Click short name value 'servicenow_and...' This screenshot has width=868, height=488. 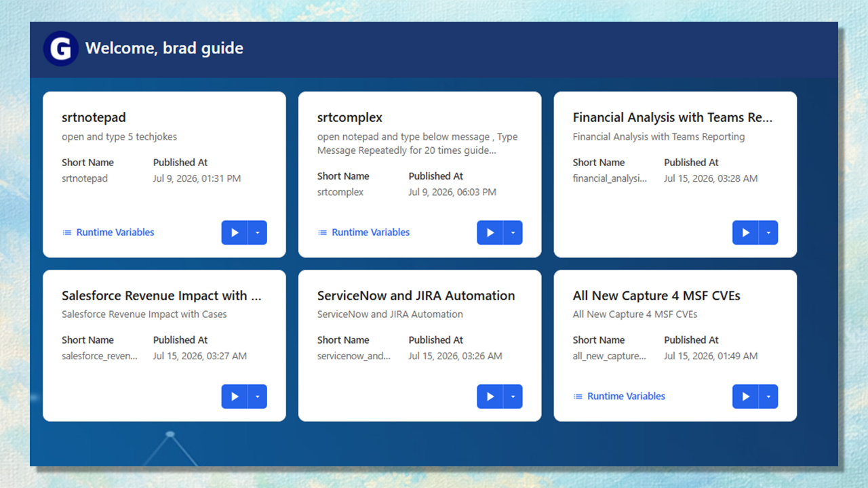pyautogui.click(x=354, y=357)
